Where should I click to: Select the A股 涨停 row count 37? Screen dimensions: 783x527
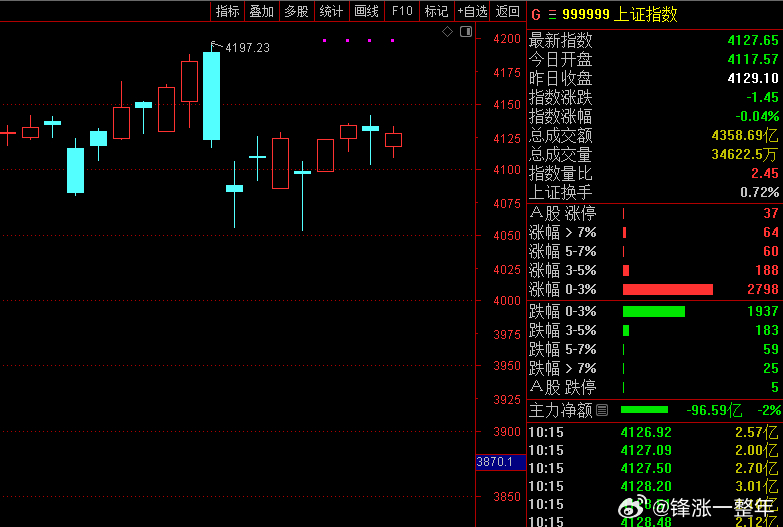tap(771, 213)
